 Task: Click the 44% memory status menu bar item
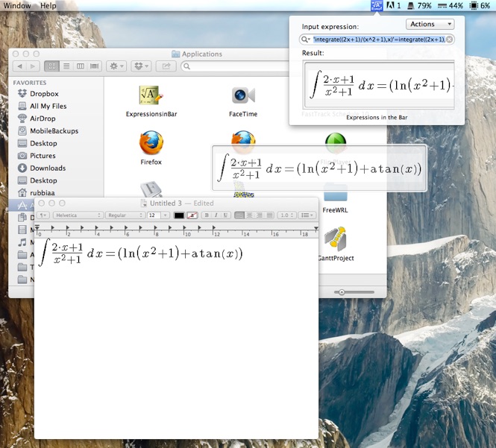(x=451, y=5)
